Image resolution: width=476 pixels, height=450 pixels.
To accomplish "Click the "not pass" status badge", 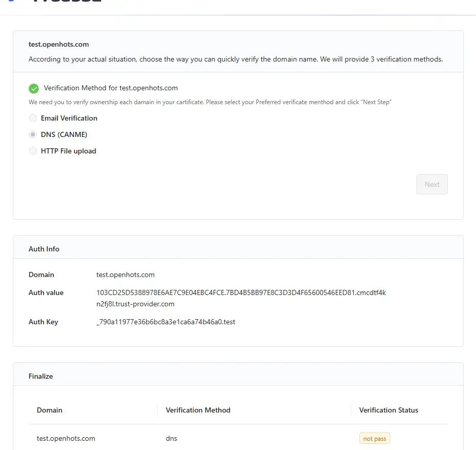I will (374, 439).
